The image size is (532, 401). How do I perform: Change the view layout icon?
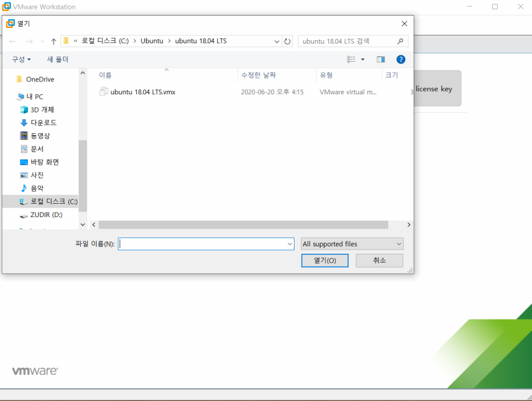[x=351, y=59]
